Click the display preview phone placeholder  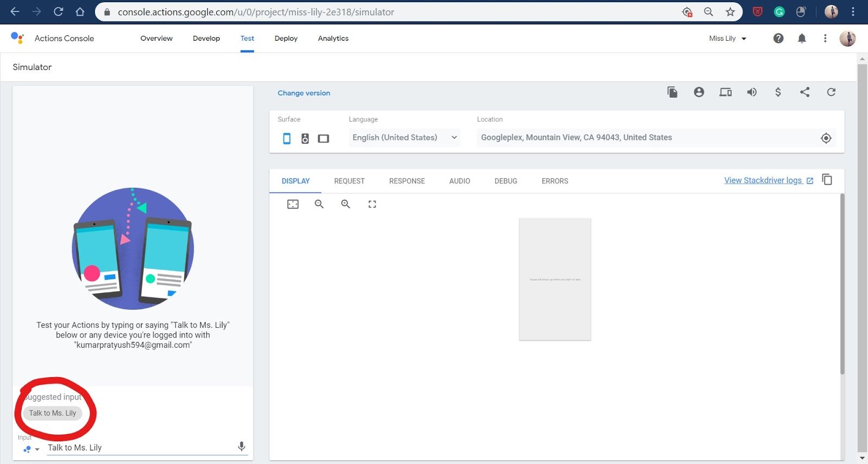pyautogui.click(x=554, y=279)
